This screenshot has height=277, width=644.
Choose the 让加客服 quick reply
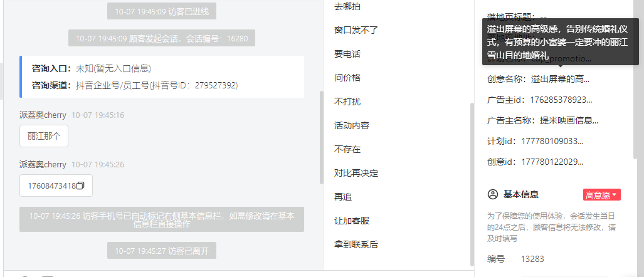click(352, 221)
